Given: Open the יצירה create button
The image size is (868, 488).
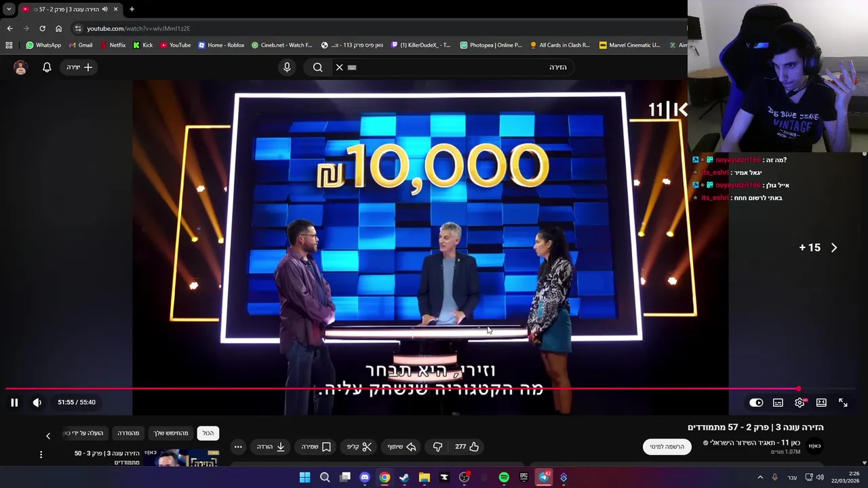Looking at the screenshot, I should (x=79, y=67).
